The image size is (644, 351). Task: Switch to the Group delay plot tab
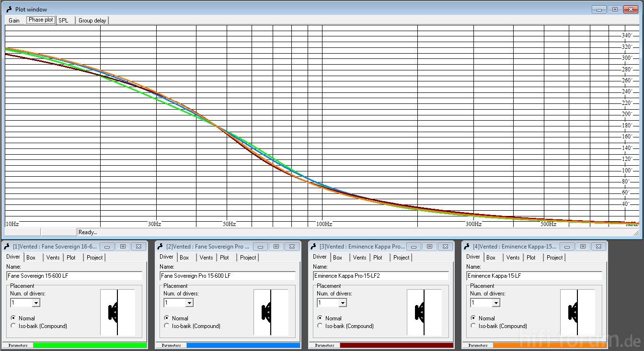tap(92, 20)
